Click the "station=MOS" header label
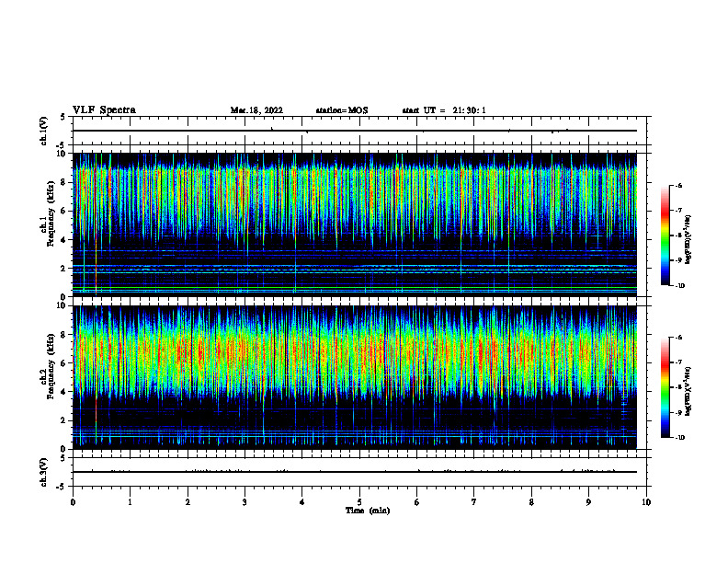The width and height of the screenshot is (728, 563). coord(342,110)
